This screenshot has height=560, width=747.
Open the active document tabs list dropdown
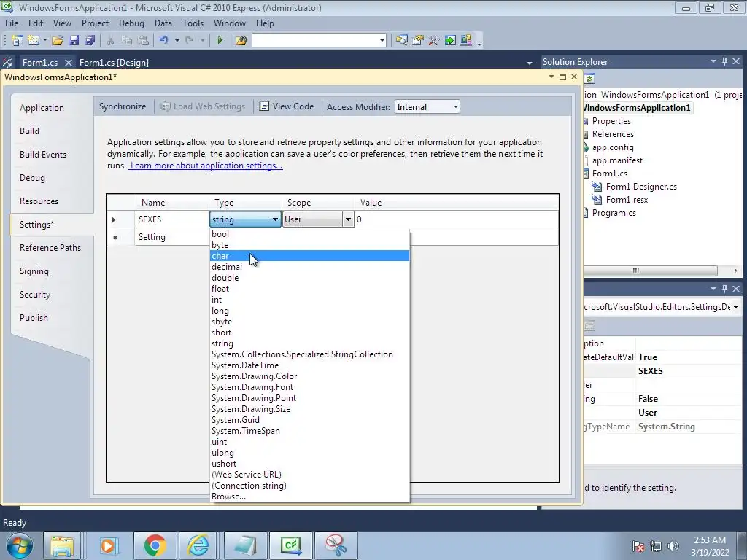[x=530, y=63]
